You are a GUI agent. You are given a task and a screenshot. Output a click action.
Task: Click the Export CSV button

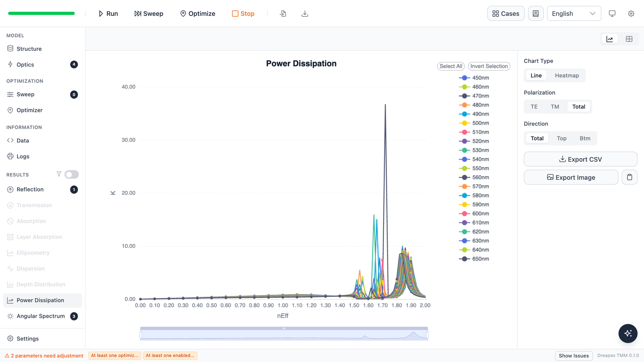point(580,159)
